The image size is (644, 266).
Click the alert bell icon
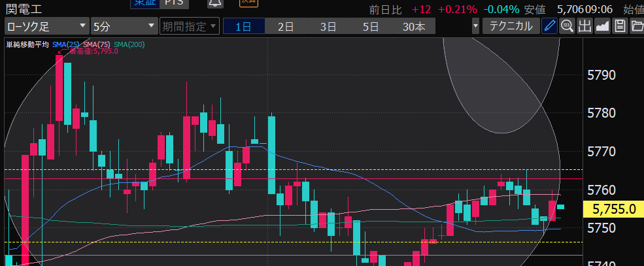pyautogui.click(x=214, y=3)
